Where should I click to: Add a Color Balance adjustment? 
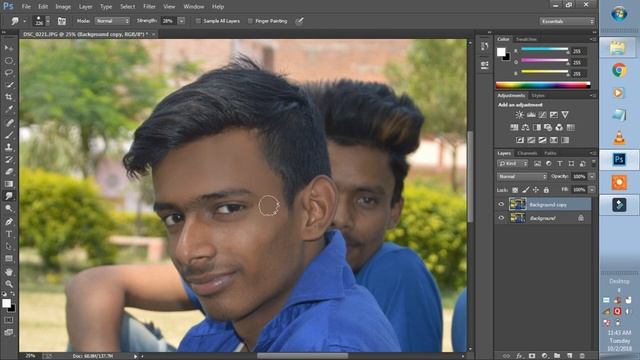click(x=525, y=127)
